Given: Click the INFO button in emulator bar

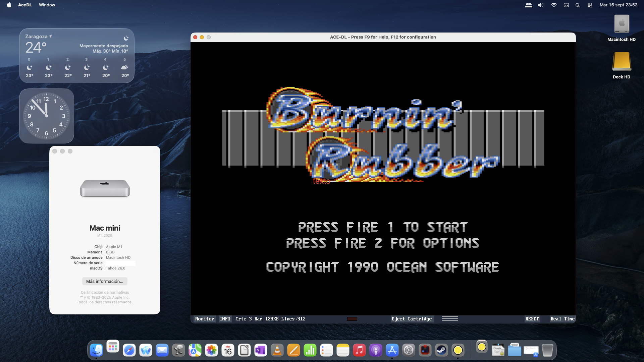Looking at the screenshot, I should [x=225, y=319].
